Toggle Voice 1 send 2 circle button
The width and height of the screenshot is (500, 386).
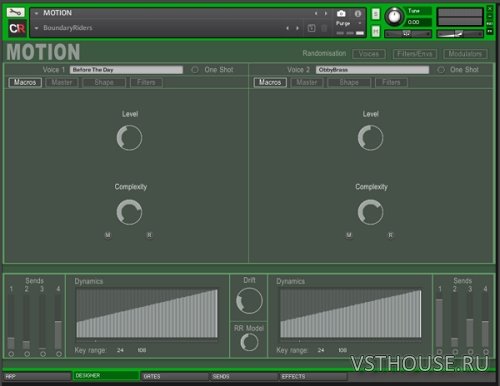(27, 354)
